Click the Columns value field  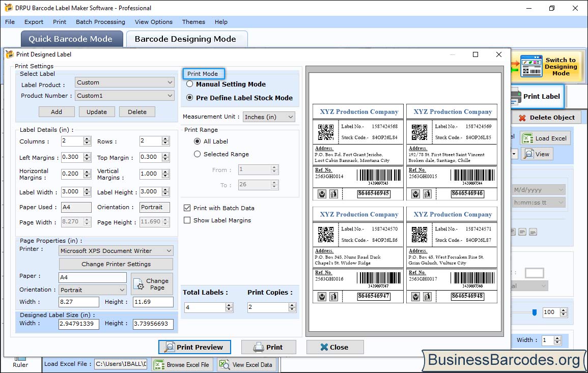(x=72, y=141)
